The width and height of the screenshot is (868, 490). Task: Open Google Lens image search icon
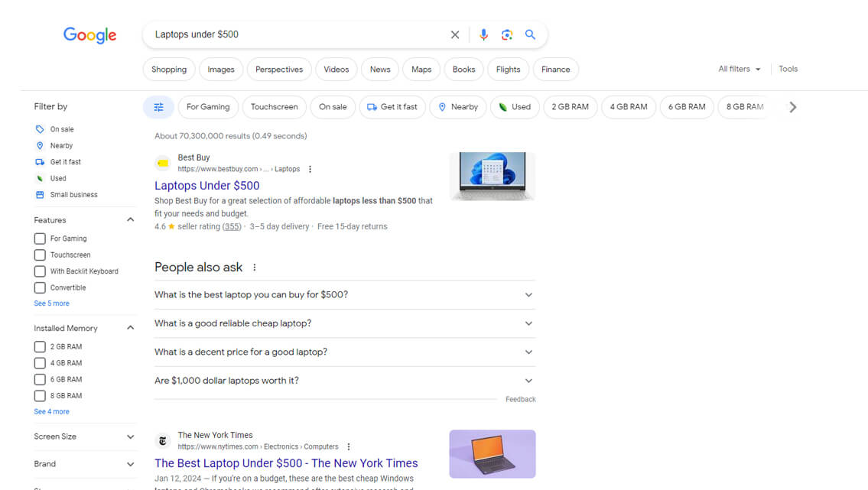point(507,34)
